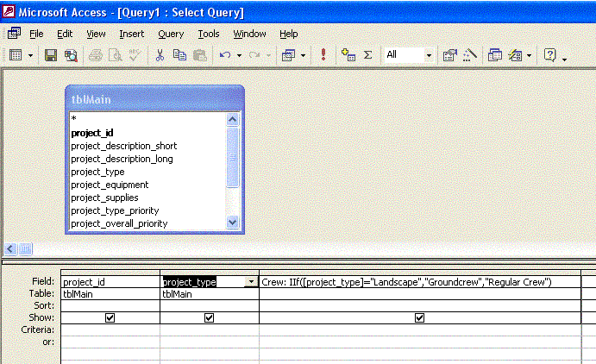Open the Edit menu
Viewport: 596px width, 364px height.
(x=65, y=34)
